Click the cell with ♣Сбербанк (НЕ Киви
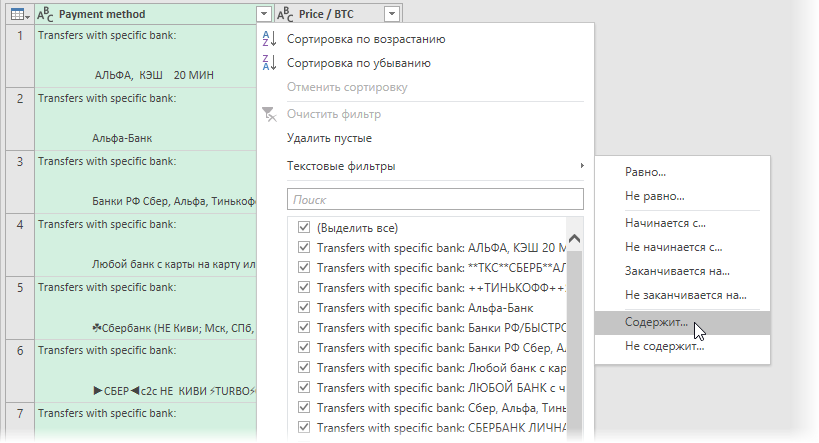This screenshot has width=819, height=443. pyautogui.click(x=146, y=308)
